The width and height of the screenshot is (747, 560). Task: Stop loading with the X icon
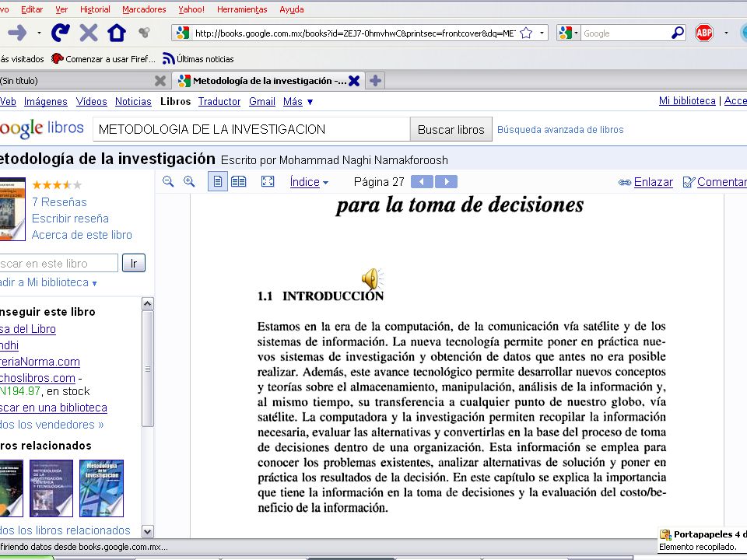point(89,33)
